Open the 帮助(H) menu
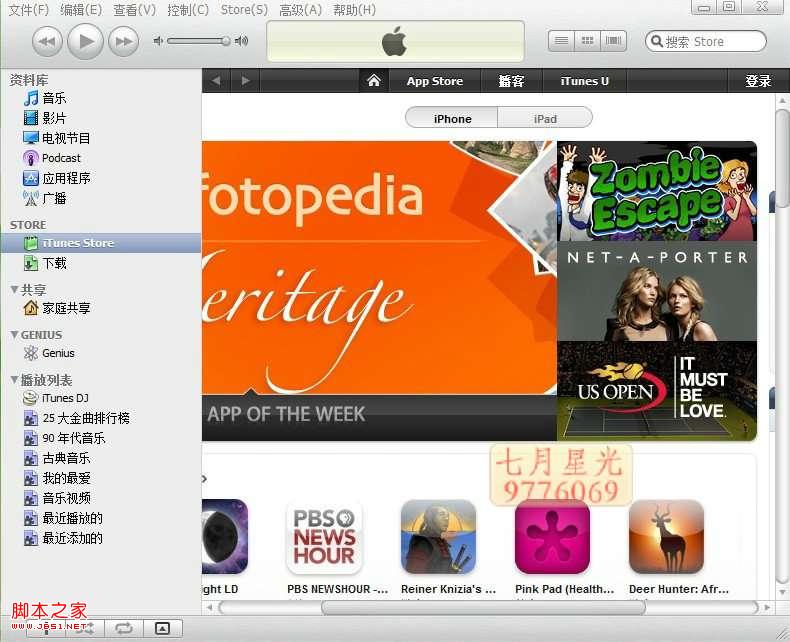 coord(354,10)
